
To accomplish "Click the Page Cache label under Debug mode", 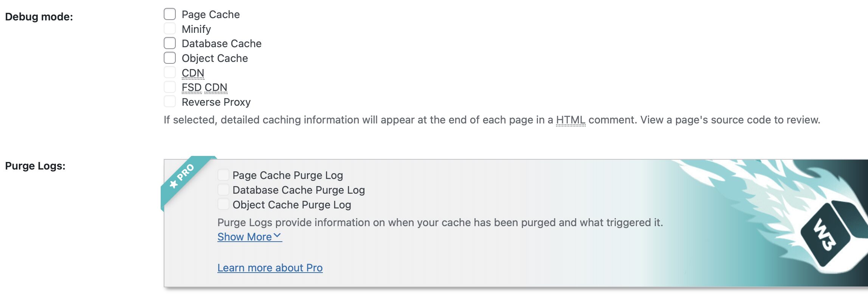I will pyautogui.click(x=211, y=14).
